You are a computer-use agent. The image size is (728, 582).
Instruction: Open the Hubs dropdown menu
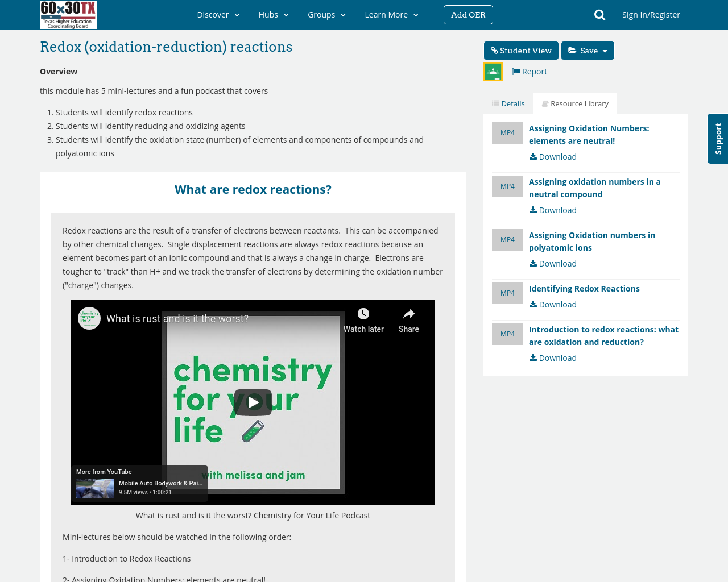(x=274, y=14)
